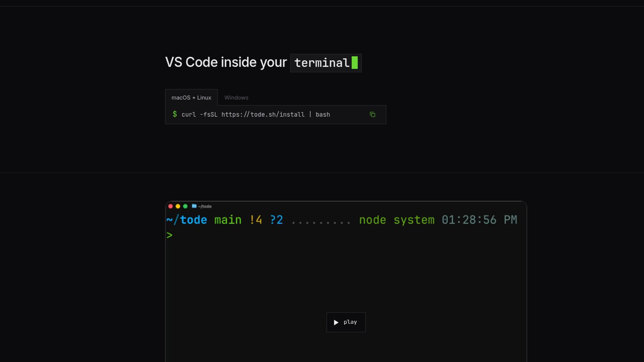Click the '!4' modified count in prompt
This screenshot has height=362, width=644.
point(256,220)
